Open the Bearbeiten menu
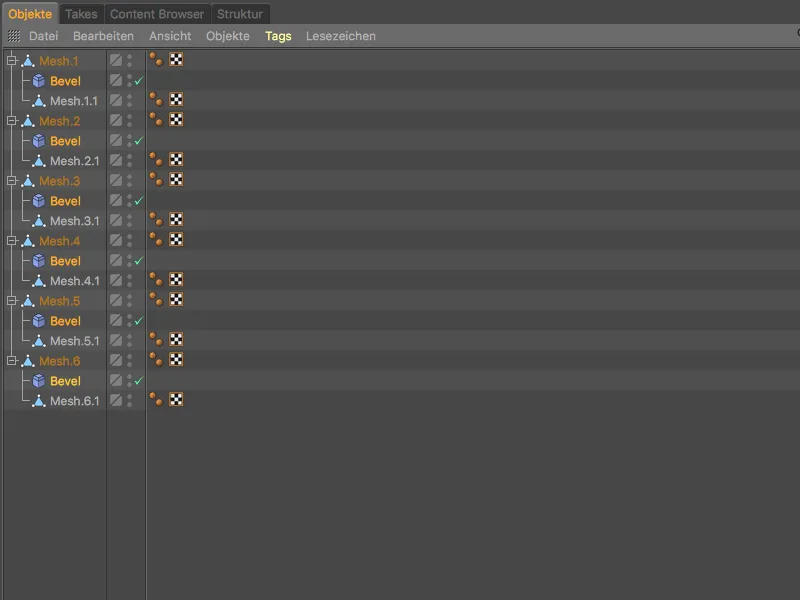 pyautogui.click(x=104, y=36)
